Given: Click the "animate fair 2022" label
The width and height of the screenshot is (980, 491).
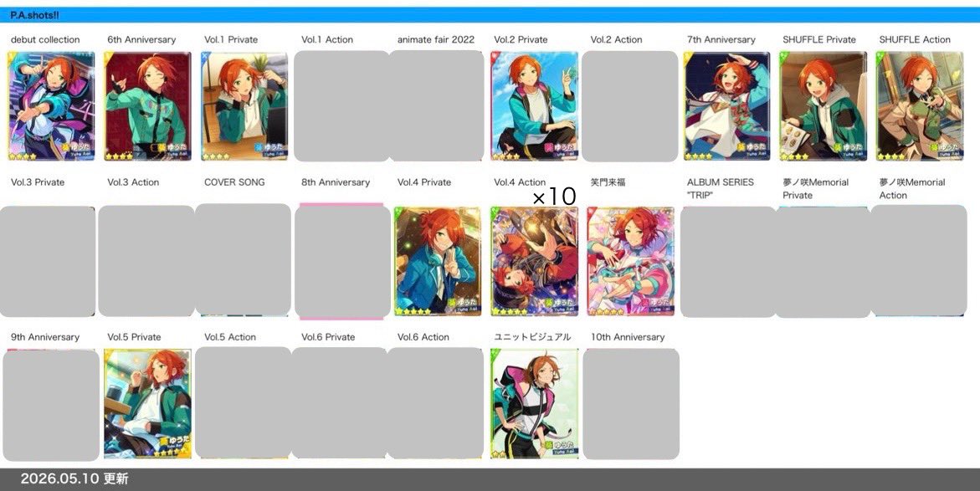Looking at the screenshot, I should (x=436, y=39).
